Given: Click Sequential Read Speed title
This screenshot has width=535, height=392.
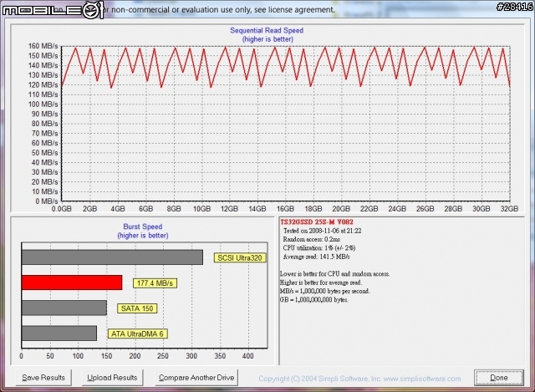Looking at the screenshot, I should (267, 30).
